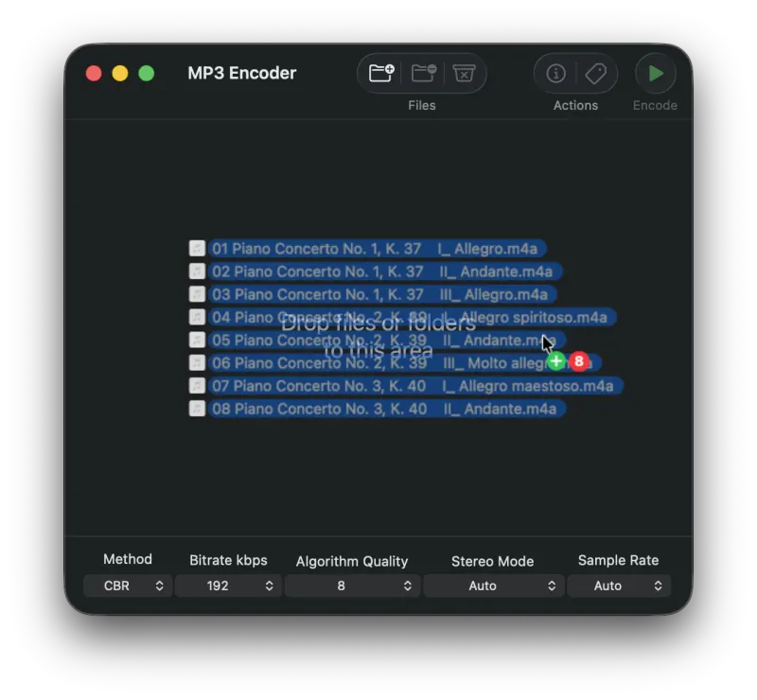
Task: Zoom the window with the green button
Action: [x=147, y=74]
